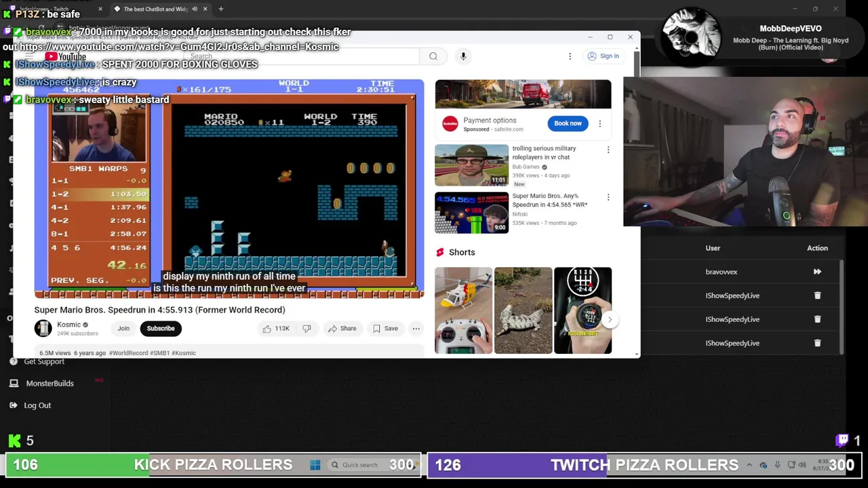Maximize the YouTube popup window
This screenshot has height=488, width=868.
tap(610, 37)
